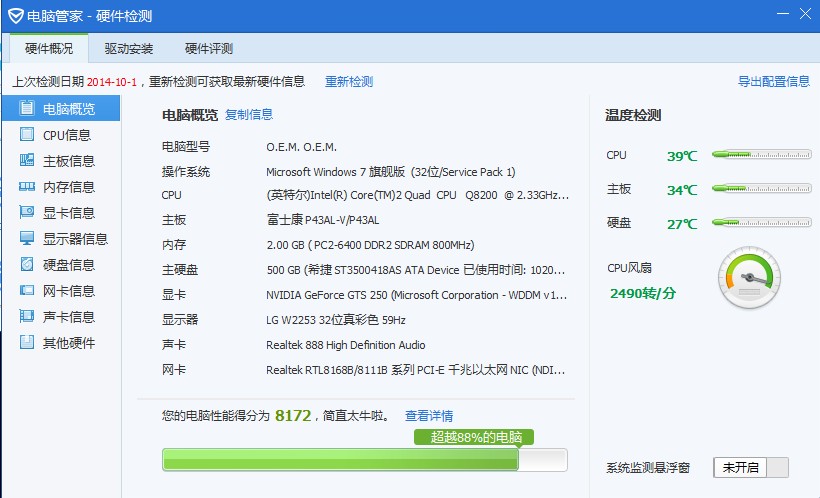This screenshot has height=498, width=820.
Task: Click the 2.00 GB memory value
Action: [x=370, y=245]
